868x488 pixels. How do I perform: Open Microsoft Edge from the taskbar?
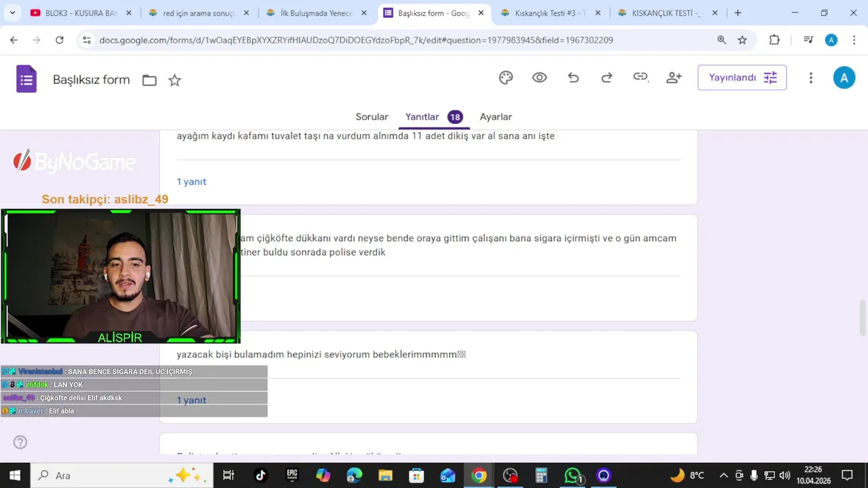tap(354, 475)
